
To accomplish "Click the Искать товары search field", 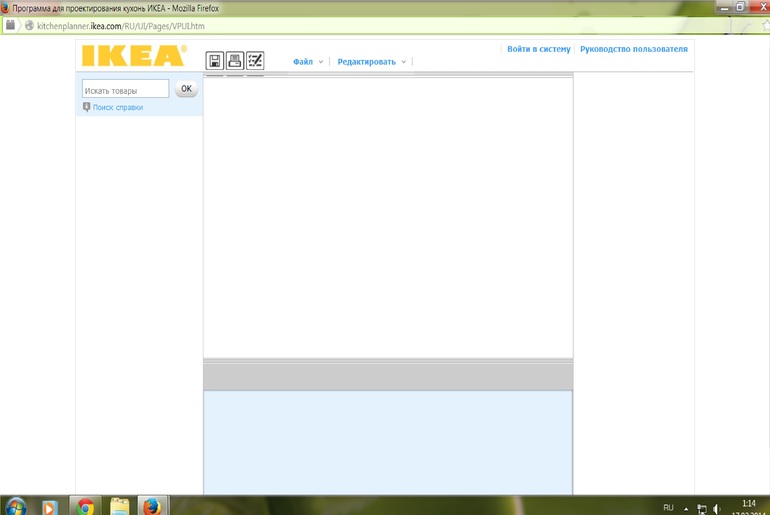I will point(125,90).
